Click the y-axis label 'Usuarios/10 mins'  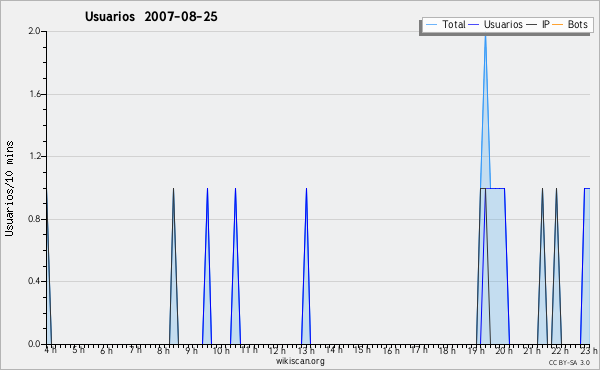(x=9, y=188)
